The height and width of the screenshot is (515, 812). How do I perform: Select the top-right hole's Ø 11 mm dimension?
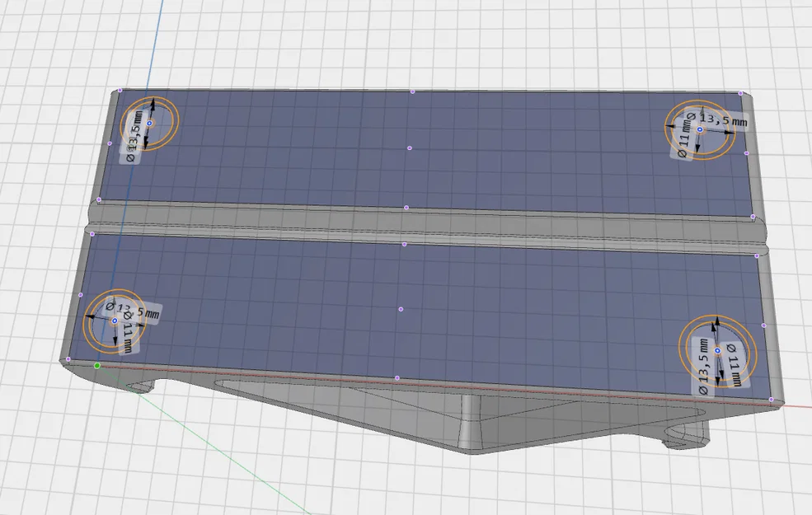pos(683,137)
